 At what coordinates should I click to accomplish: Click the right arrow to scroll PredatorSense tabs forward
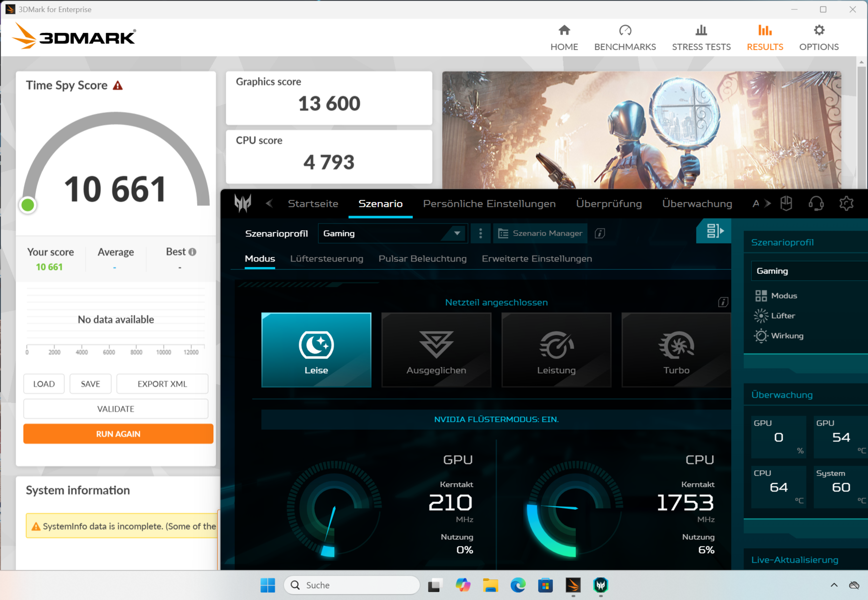click(767, 203)
